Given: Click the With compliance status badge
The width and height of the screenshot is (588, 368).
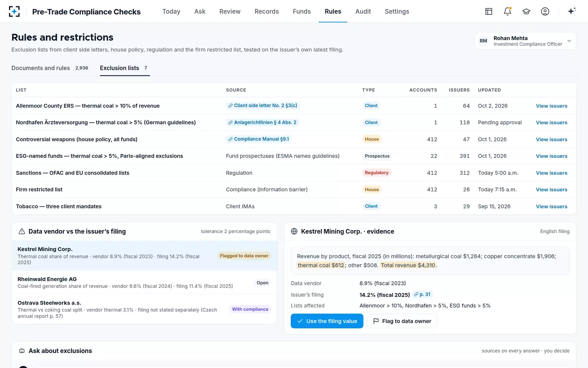Looking at the screenshot, I should pos(250,309).
